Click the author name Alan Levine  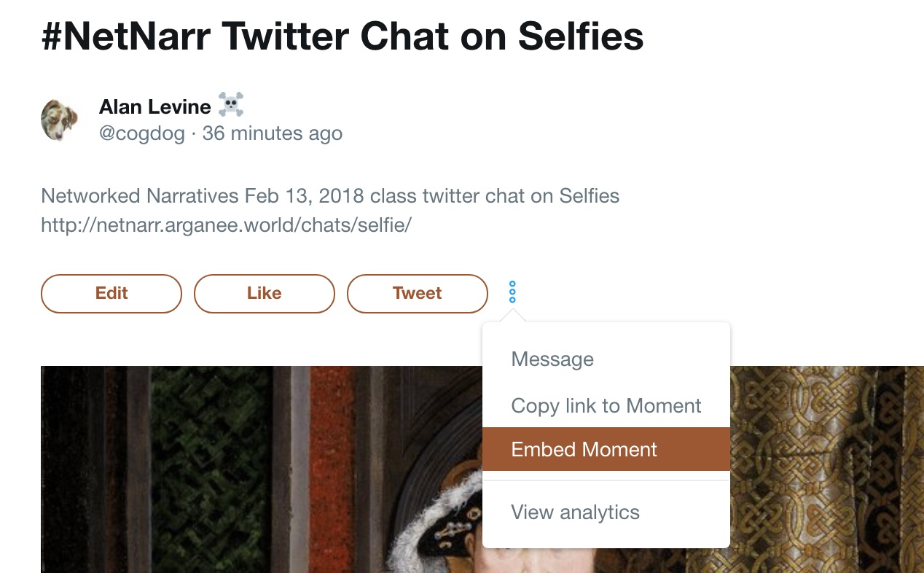point(154,106)
